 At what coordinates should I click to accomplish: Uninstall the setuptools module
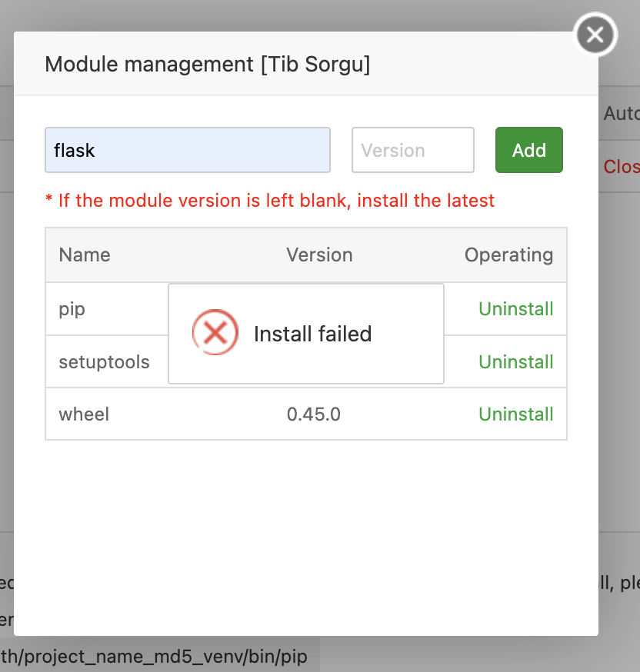[x=516, y=362]
